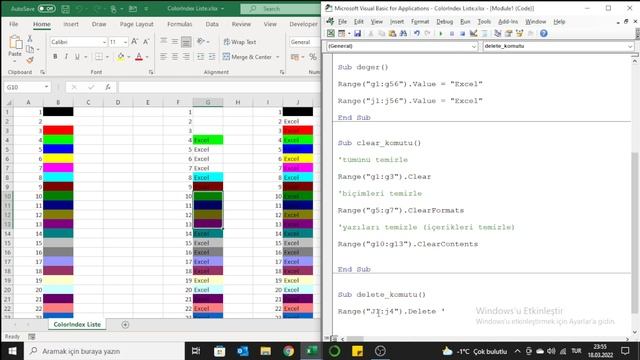This screenshot has width=640, height=360.
Task: Click the Increase Indent icon
Action: [212, 57]
